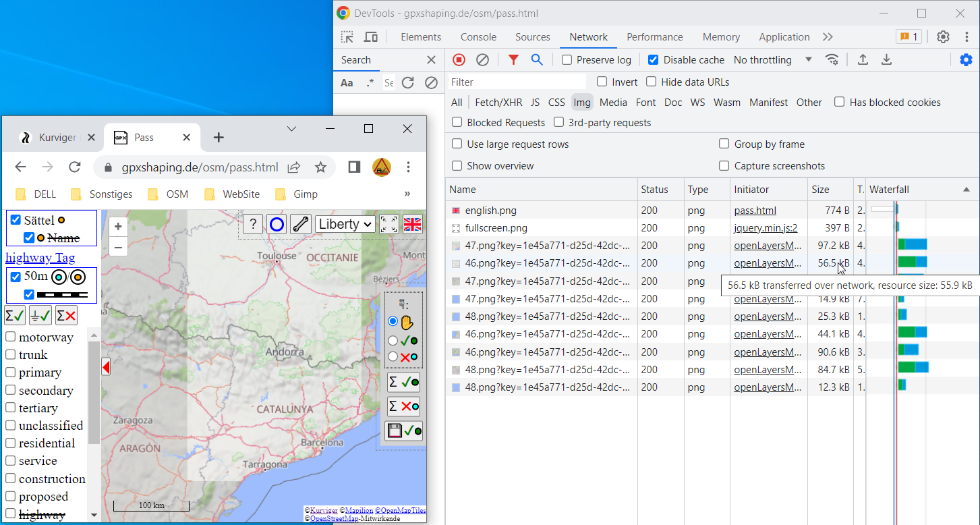Switch to the Console tab
The width and height of the screenshot is (980, 525).
tap(478, 37)
